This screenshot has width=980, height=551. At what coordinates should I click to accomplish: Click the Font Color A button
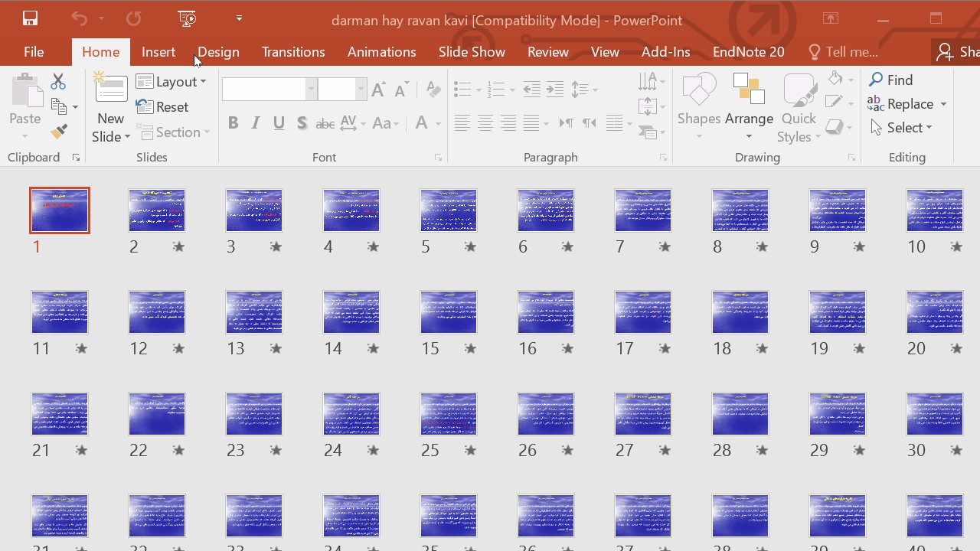click(x=420, y=123)
